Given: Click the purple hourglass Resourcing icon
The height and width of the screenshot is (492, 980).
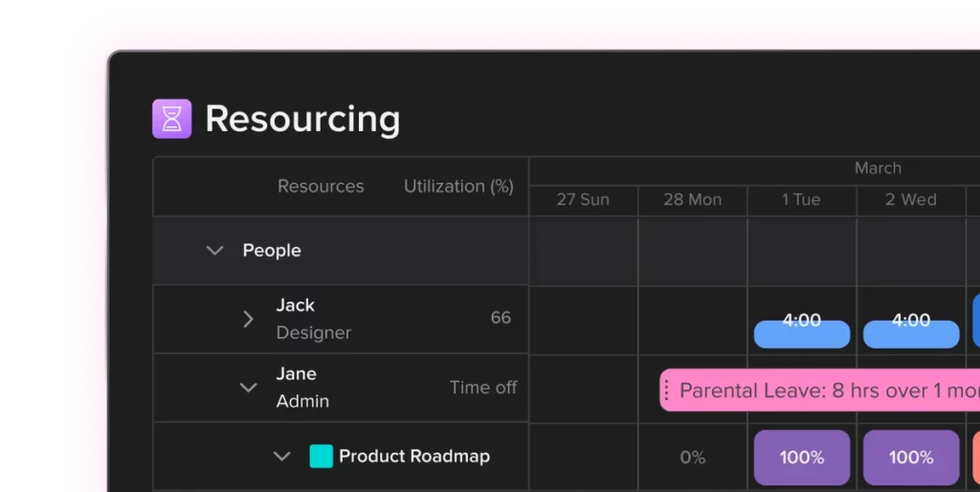Looking at the screenshot, I should [172, 119].
